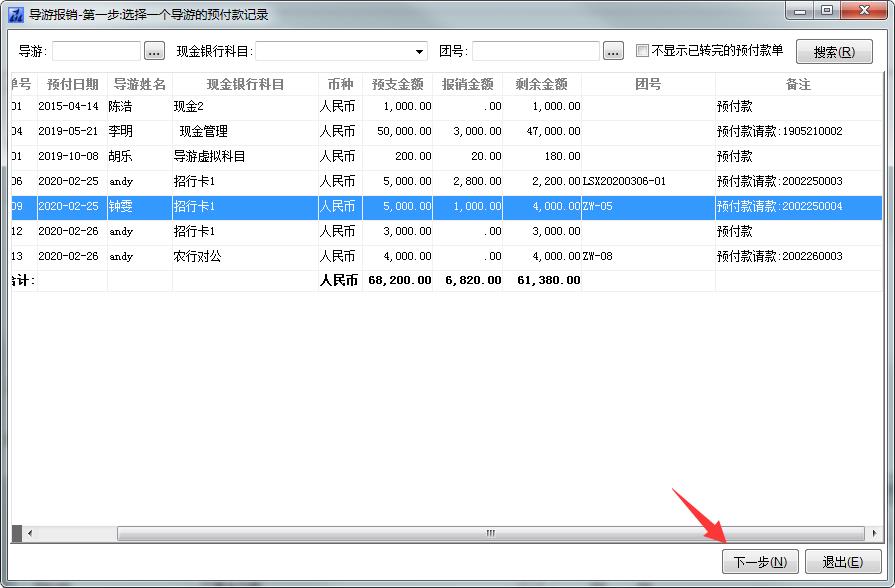
Task: Click the horizontal scrollbar right arrow
Action: [x=874, y=533]
